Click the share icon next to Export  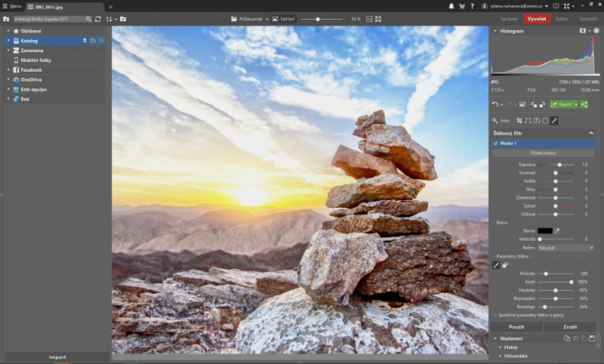(x=584, y=104)
